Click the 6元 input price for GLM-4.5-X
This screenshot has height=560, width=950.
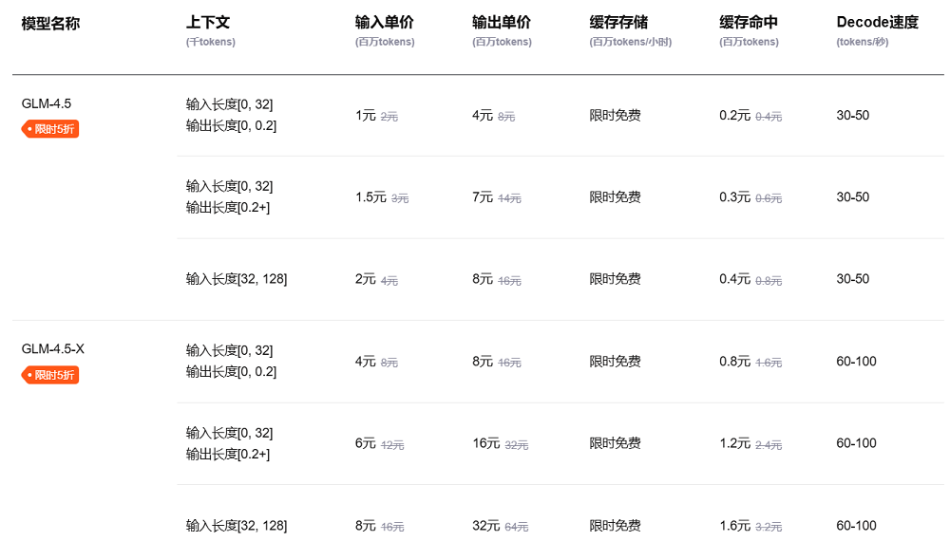pyautogui.click(x=366, y=443)
